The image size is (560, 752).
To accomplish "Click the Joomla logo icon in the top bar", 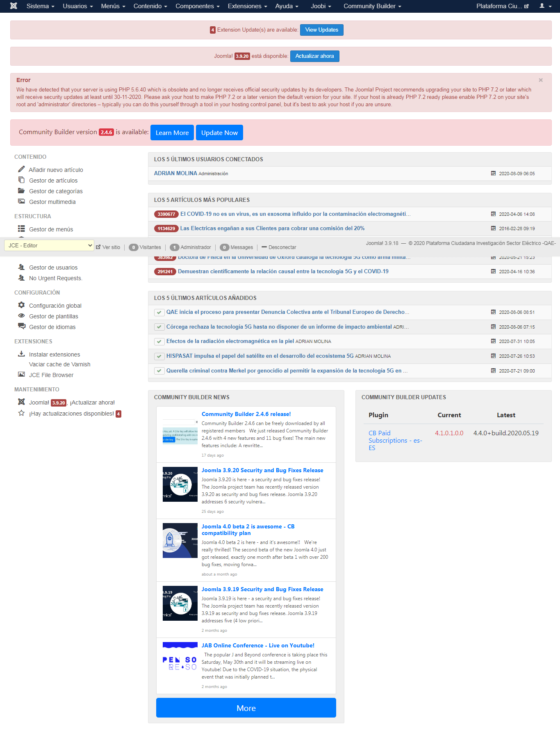I will coord(14,6).
